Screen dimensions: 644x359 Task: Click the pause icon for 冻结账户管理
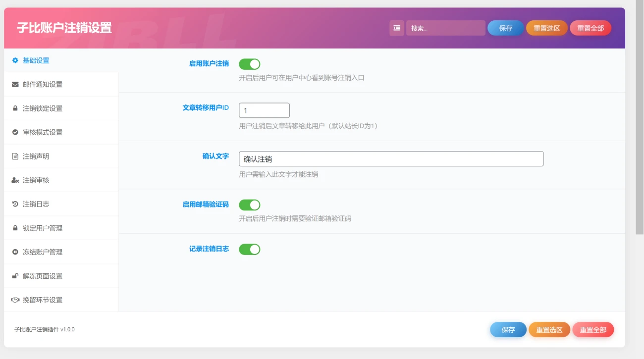coord(15,252)
